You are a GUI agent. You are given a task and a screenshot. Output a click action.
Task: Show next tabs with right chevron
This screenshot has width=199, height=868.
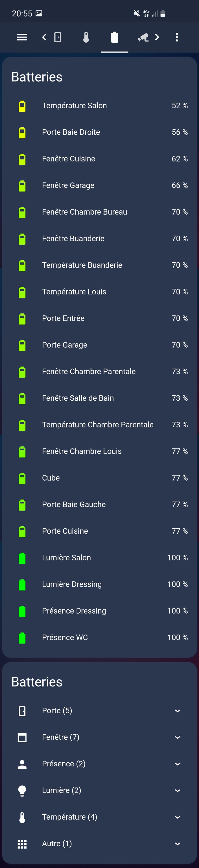(x=157, y=37)
